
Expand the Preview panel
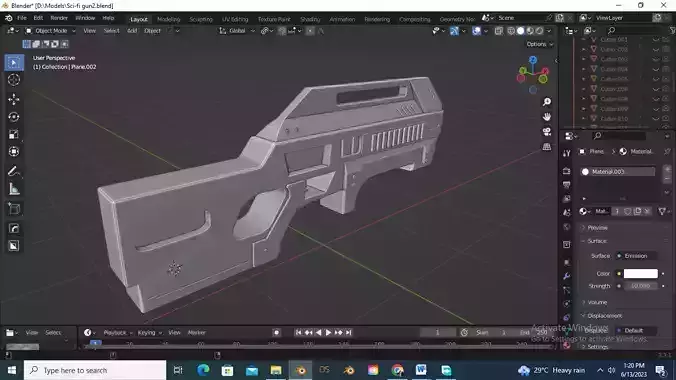pos(597,227)
